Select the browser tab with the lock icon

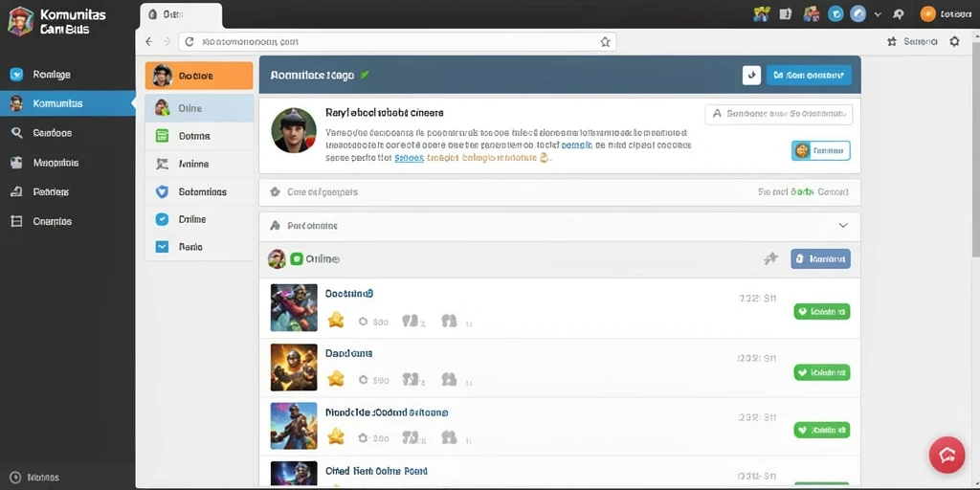[x=181, y=15]
